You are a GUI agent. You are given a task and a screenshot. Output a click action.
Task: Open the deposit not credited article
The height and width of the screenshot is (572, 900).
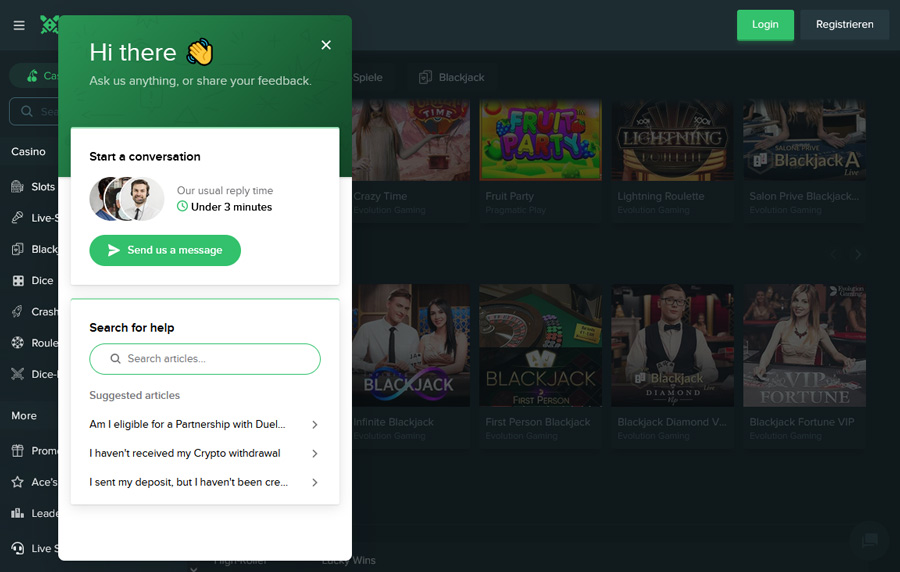point(188,482)
